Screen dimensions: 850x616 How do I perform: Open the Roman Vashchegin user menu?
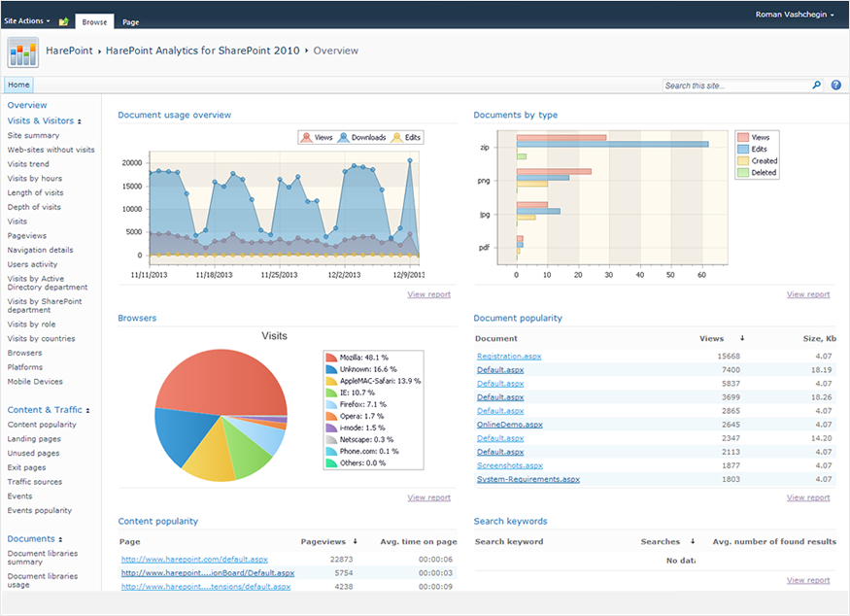coord(794,15)
